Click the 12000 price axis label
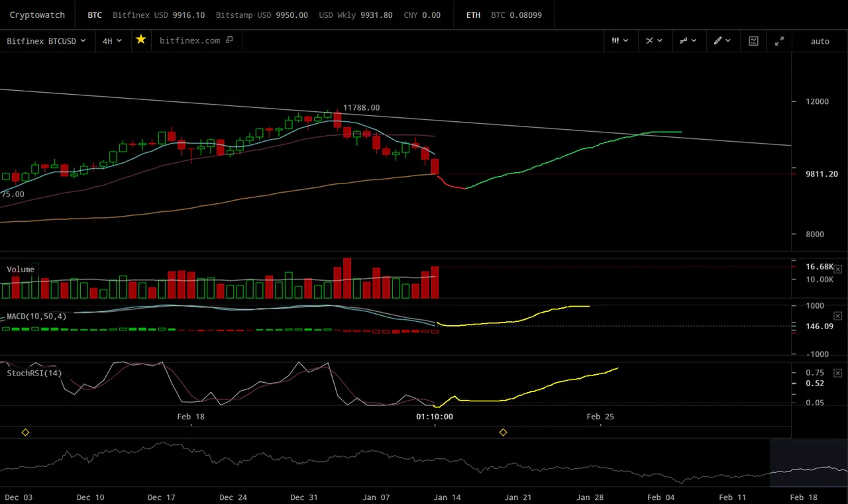Image resolution: width=848 pixels, height=504 pixels. coord(817,101)
